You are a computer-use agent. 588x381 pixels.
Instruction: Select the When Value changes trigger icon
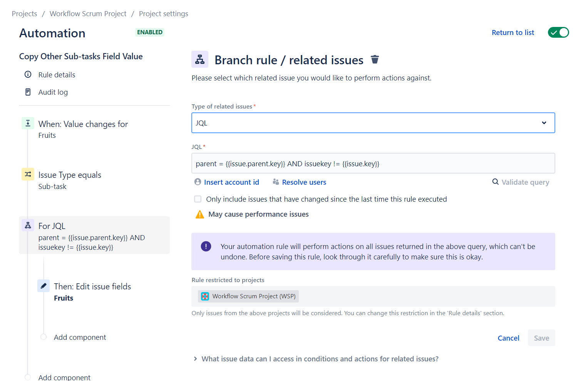coord(27,123)
